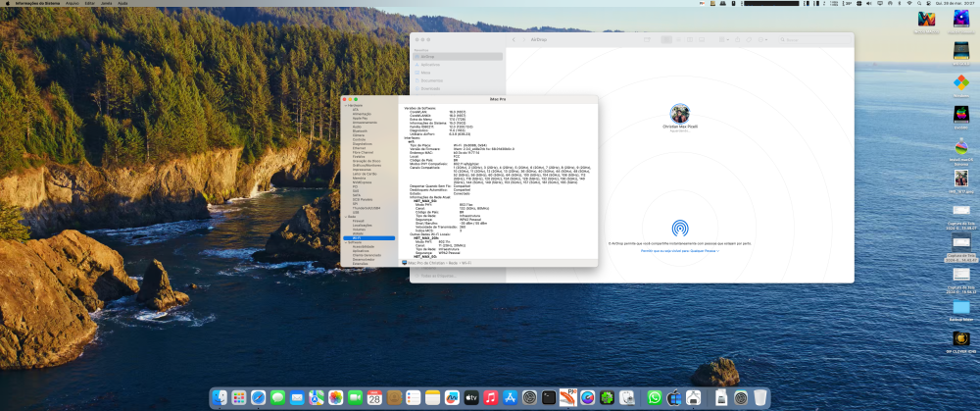Switch Finder to column view

pos(690,39)
